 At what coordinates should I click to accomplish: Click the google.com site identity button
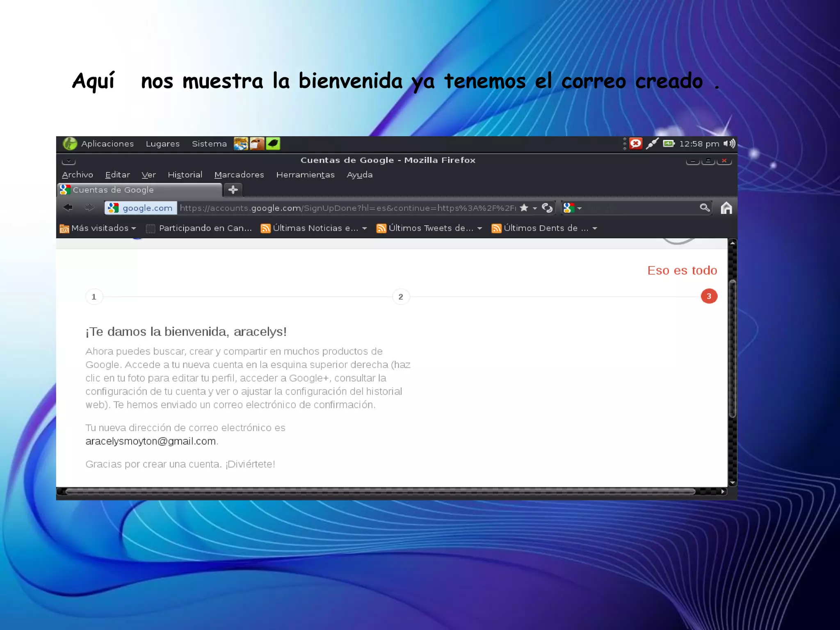tap(141, 208)
